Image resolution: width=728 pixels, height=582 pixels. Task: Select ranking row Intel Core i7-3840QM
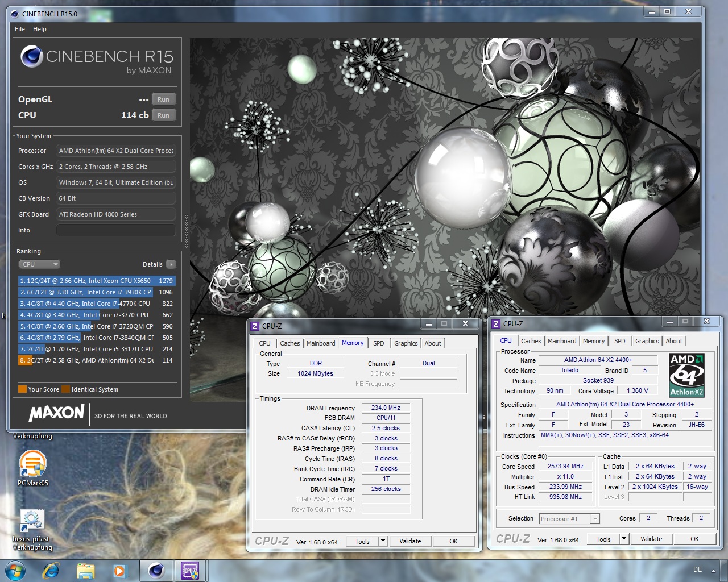click(x=97, y=338)
